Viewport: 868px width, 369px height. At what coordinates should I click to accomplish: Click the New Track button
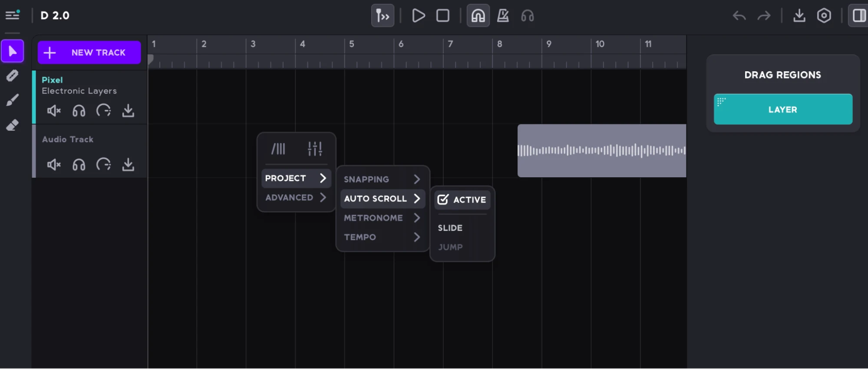pos(89,53)
